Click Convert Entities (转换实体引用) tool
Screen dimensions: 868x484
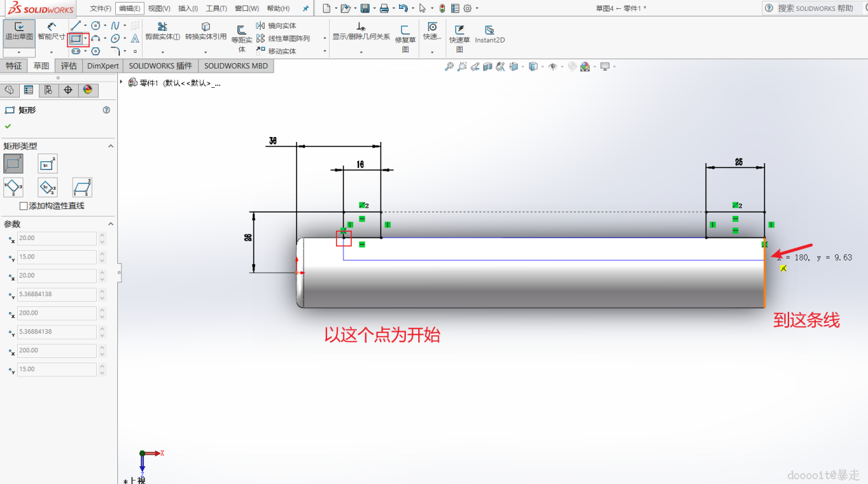coord(206,32)
